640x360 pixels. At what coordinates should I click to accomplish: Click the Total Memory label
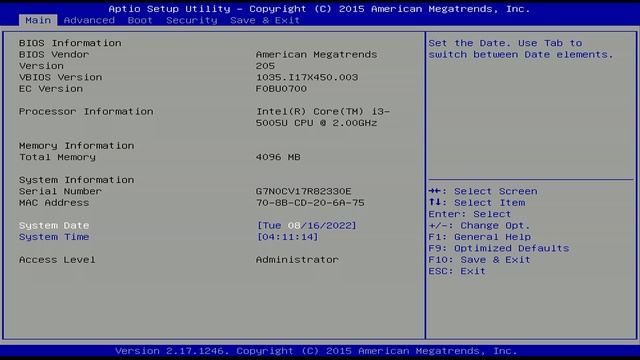(57, 157)
